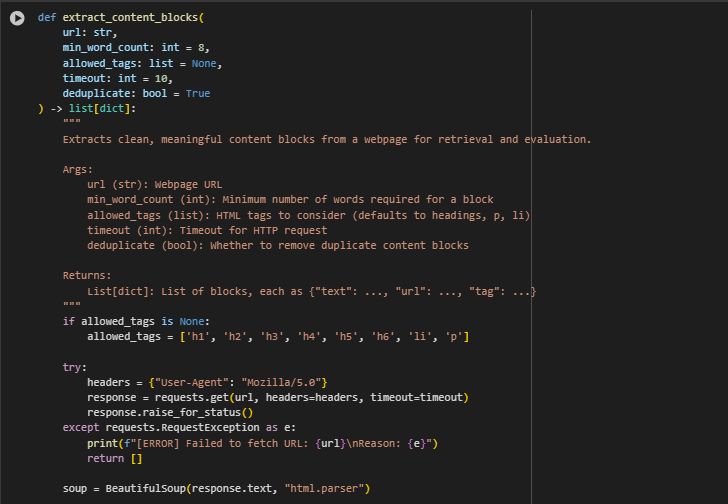Click the 'return []' statement
The width and height of the screenshot is (728, 504).
pos(115,459)
